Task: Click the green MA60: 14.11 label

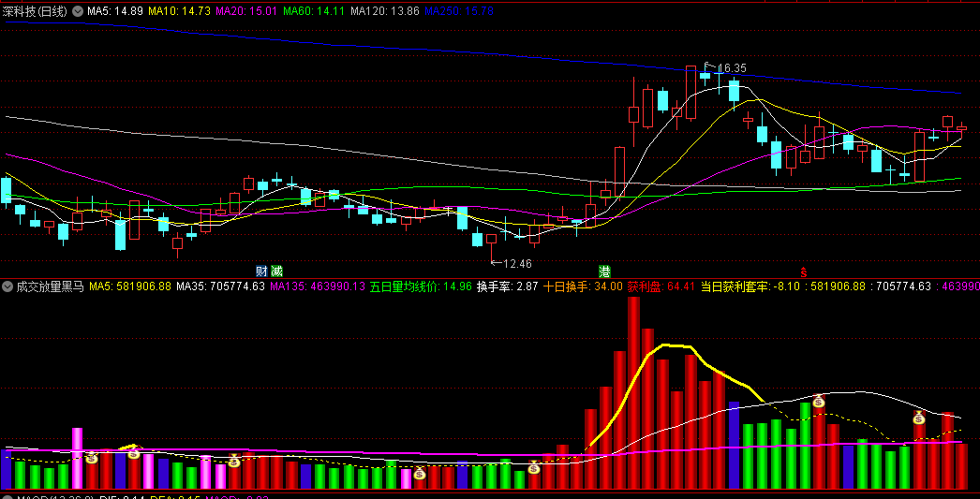Action: [x=314, y=11]
